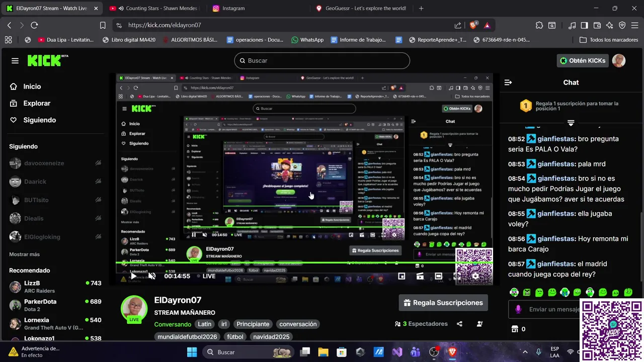Image resolution: width=644 pixels, height=362 pixels.
Task: Open davooxeneize followed channel
Action: [55, 163]
